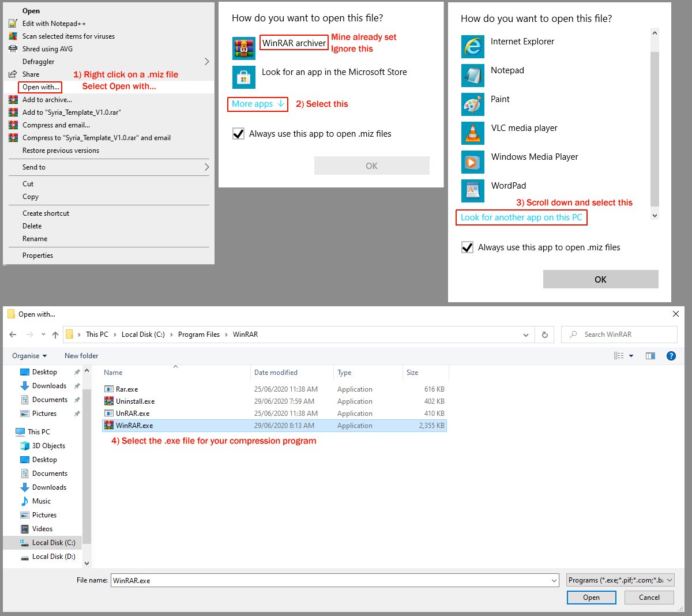
Task: Refresh the WinRAR folder view
Action: tap(545, 335)
